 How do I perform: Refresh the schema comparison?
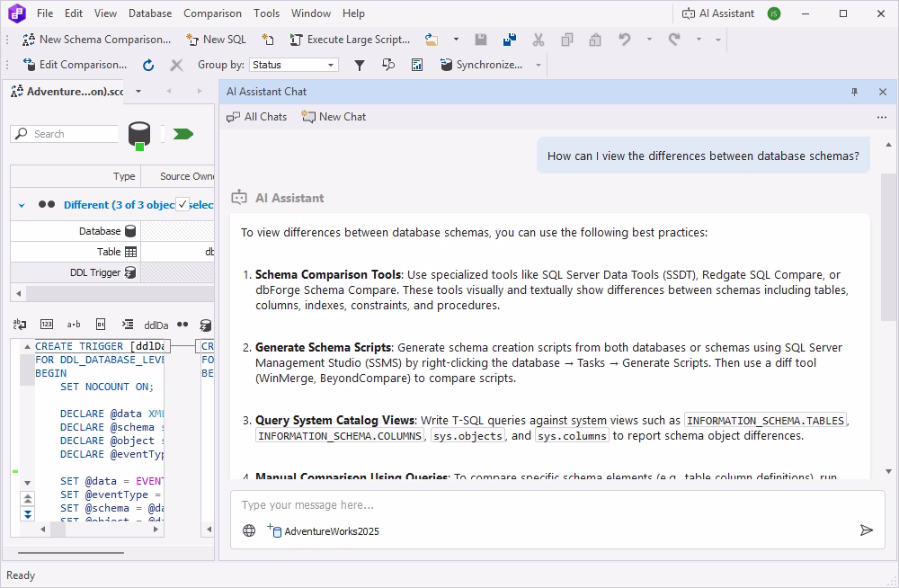[x=148, y=66]
